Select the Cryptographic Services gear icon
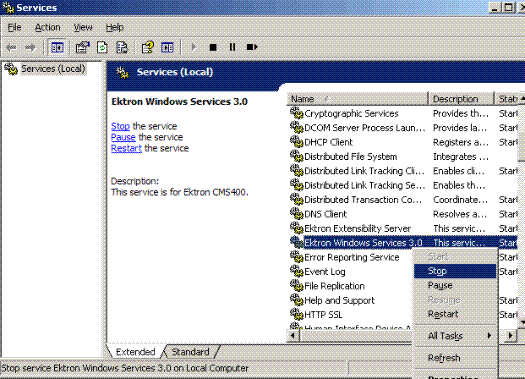The image size is (525, 379). coord(297,113)
